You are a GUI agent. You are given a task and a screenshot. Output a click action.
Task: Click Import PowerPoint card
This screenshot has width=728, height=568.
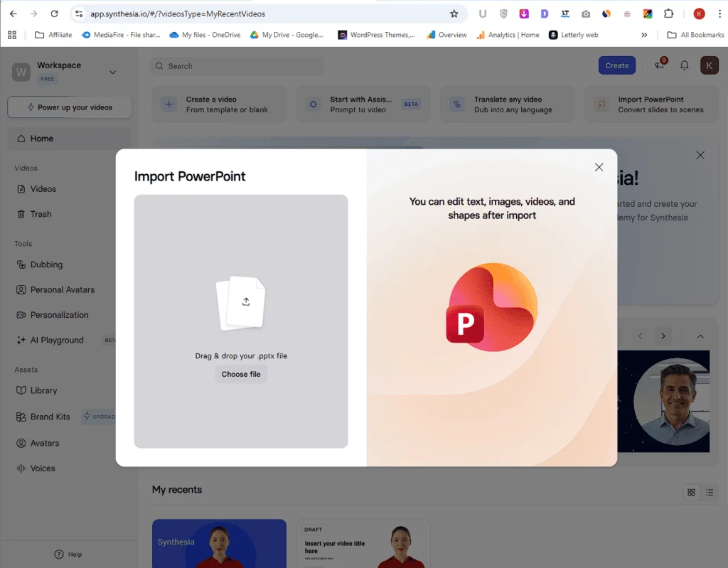tap(651, 105)
